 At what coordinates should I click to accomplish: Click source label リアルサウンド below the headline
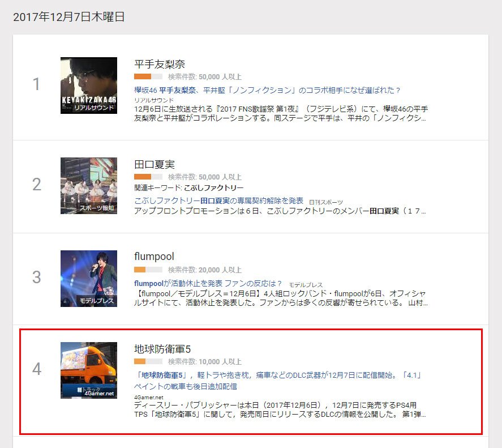pyautogui.click(x=154, y=100)
